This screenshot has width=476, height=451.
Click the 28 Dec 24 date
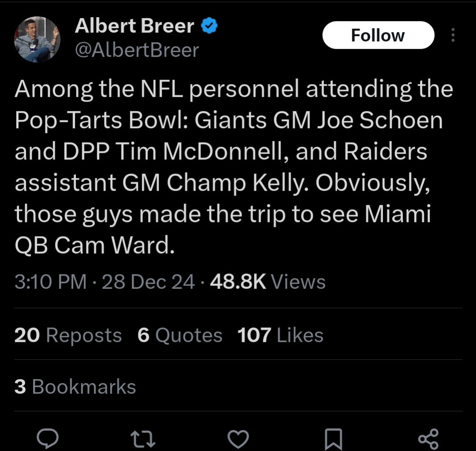click(x=148, y=282)
